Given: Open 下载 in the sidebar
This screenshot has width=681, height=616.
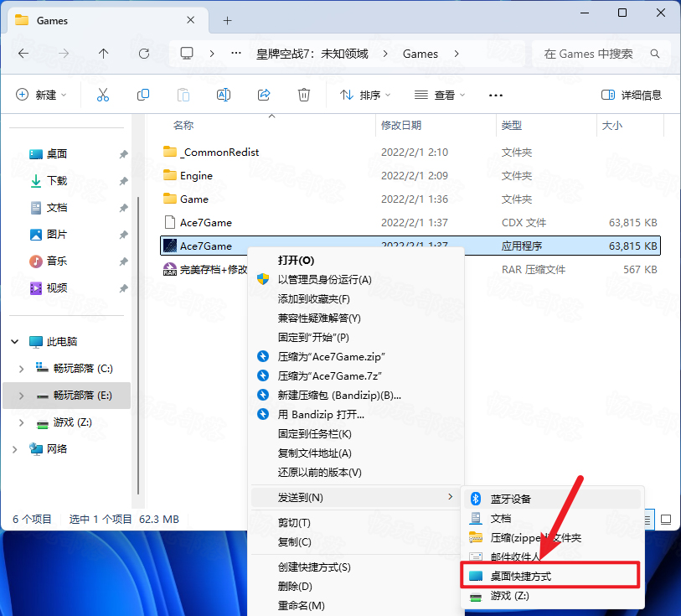Looking at the screenshot, I should (56, 181).
